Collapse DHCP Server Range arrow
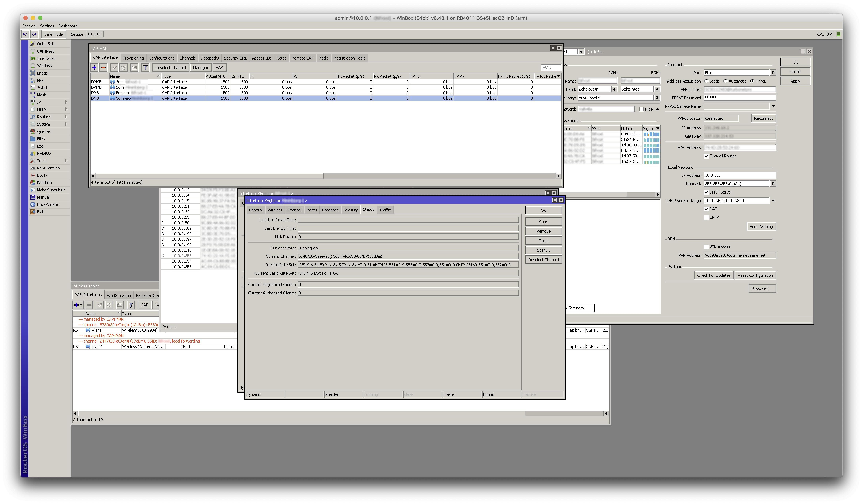This screenshot has height=504, width=863. (773, 201)
